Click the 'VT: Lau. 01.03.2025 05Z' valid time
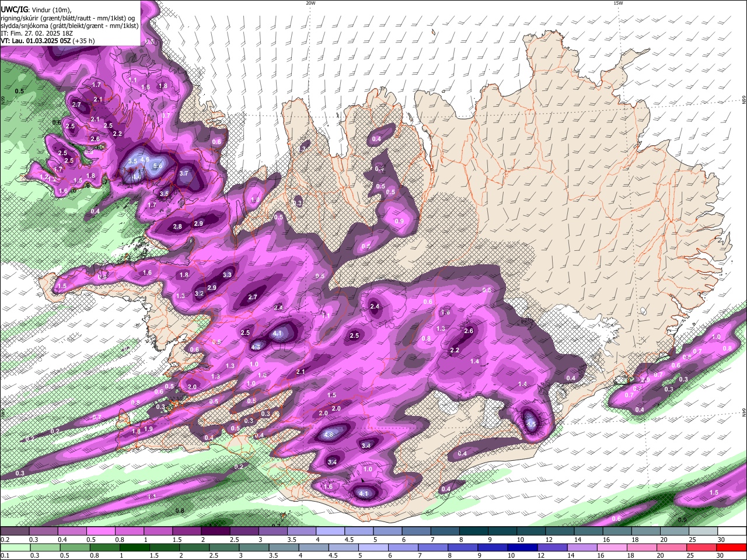This screenshot has height=560, width=747. (x=36, y=41)
